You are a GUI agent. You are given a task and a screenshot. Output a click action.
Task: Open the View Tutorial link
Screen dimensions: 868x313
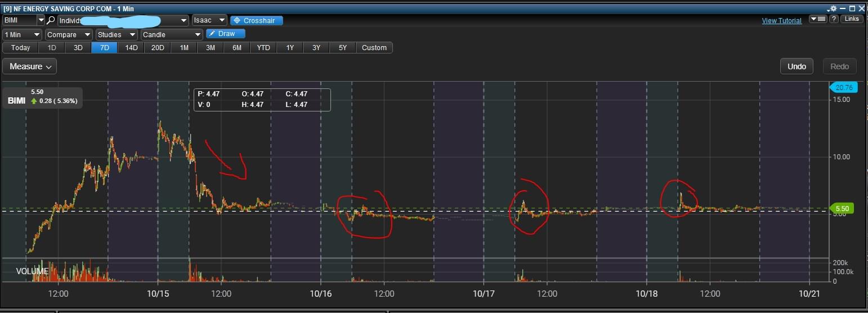tap(781, 21)
